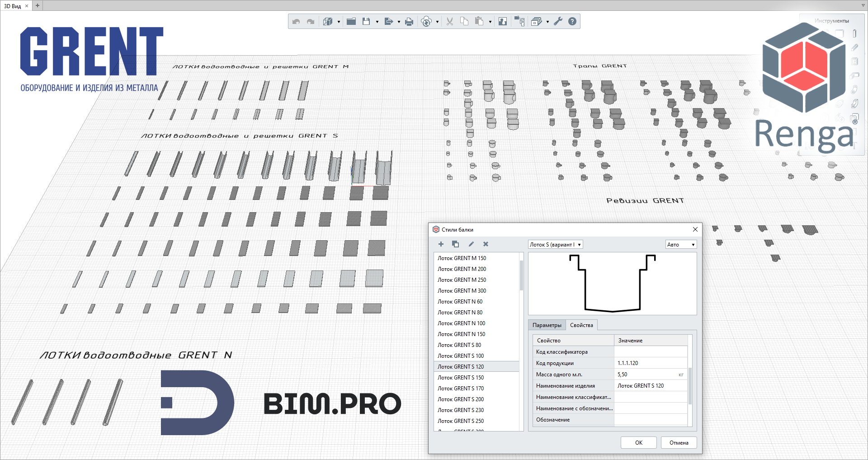
Task: Expand the Лоток S profile dropdown
Action: pyautogui.click(x=556, y=245)
